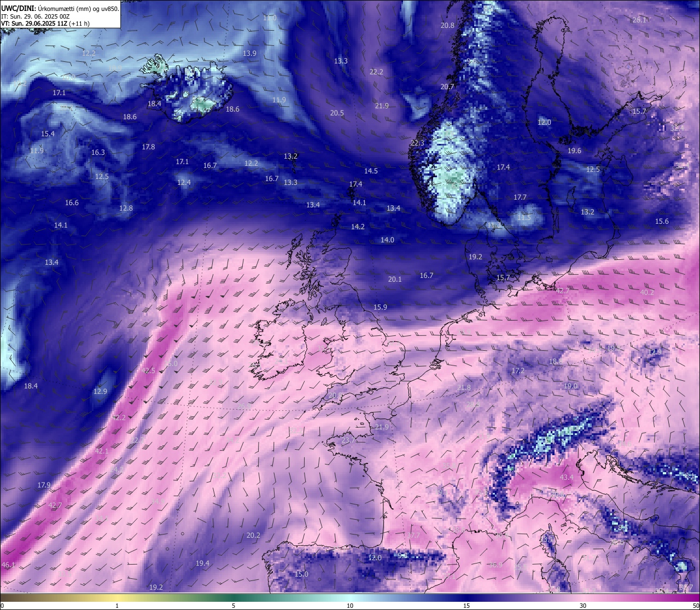
Task: Select the 14.2 value near Scotland
Action: pyautogui.click(x=358, y=226)
